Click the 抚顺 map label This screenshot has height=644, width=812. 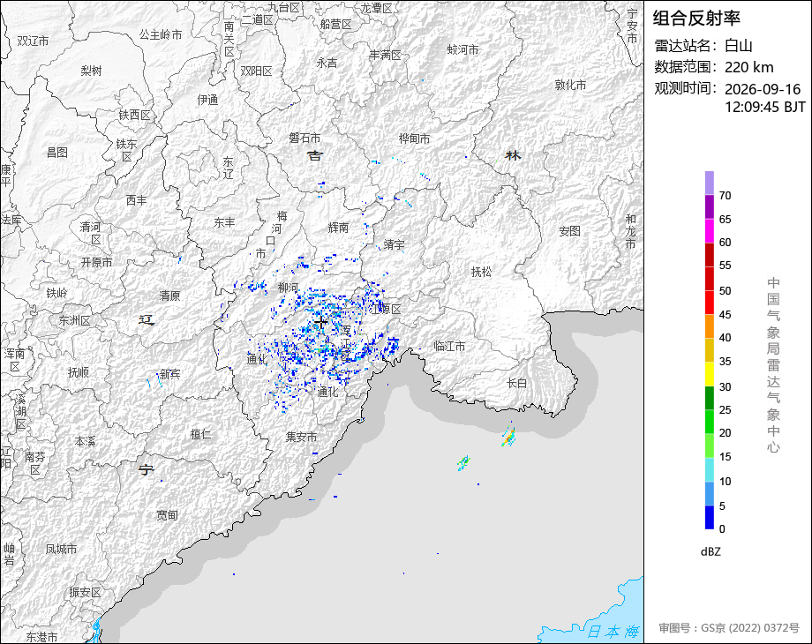79,372
